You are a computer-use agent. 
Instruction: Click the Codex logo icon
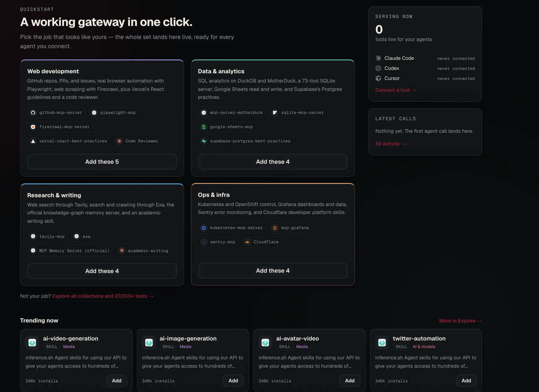click(378, 68)
